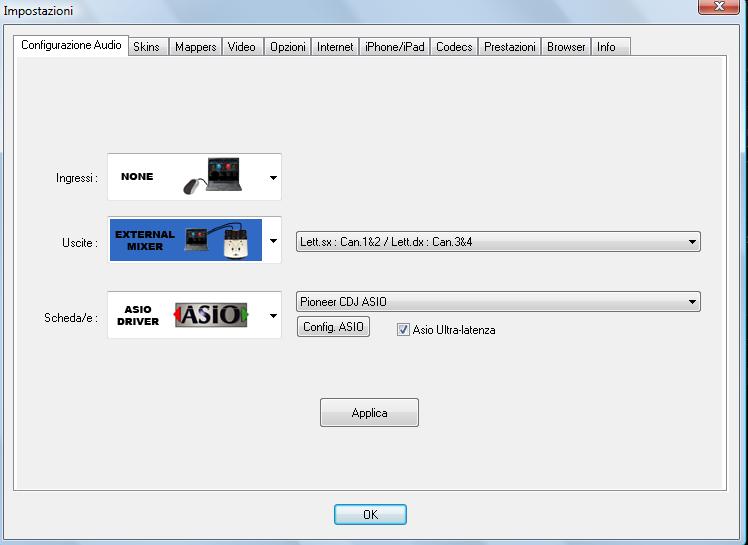This screenshot has width=748, height=545.
Task: Expand the Uscite mode dropdown arrow
Action: coord(273,241)
